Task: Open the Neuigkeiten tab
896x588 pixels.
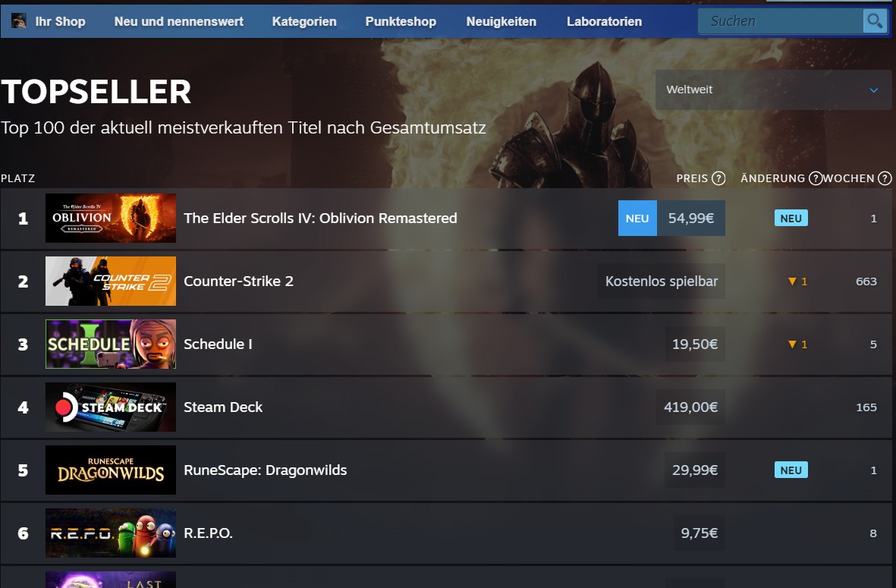Action: (x=501, y=22)
